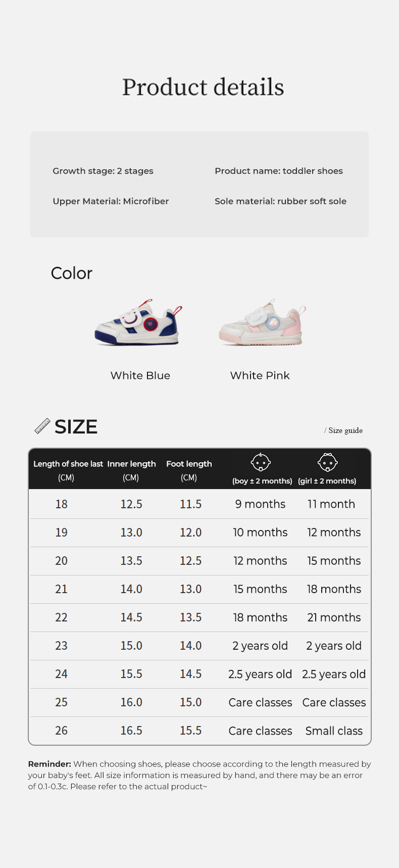The image size is (399, 868).
Task: Select the White Blue shoe image
Action: 138,323
